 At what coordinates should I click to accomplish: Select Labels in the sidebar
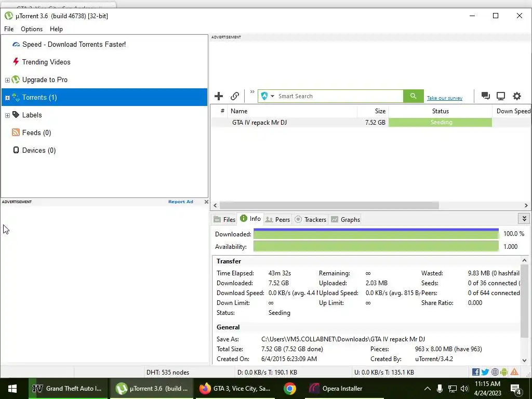tap(32, 115)
